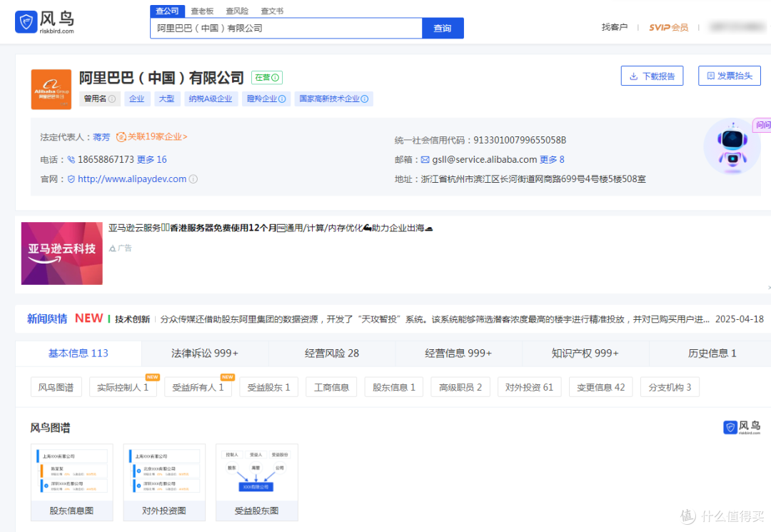Click the envelope icon beside the email
The image size is (771, 532).
coord(425,160)
